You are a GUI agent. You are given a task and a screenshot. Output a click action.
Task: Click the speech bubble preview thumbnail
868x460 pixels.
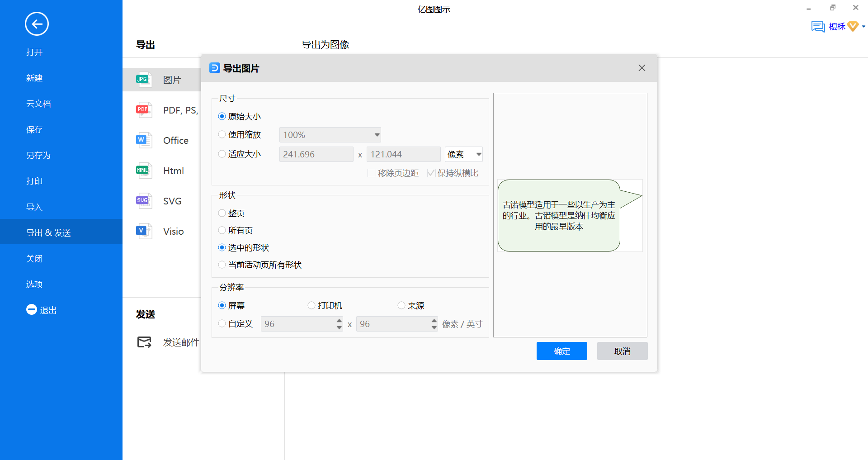pyautogui.click(x=570, y=215)
